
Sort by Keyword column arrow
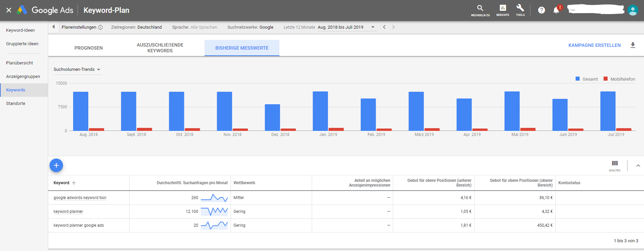tap(74, 183)
